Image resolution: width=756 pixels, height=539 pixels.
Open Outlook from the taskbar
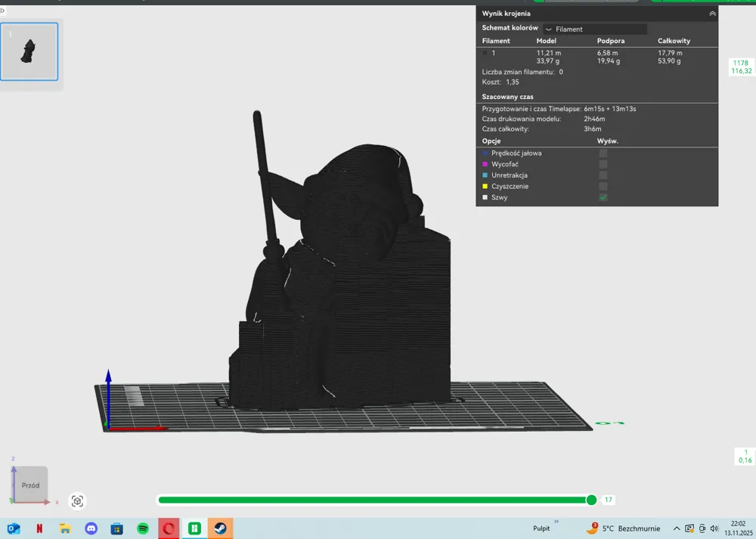click(14, 529)
